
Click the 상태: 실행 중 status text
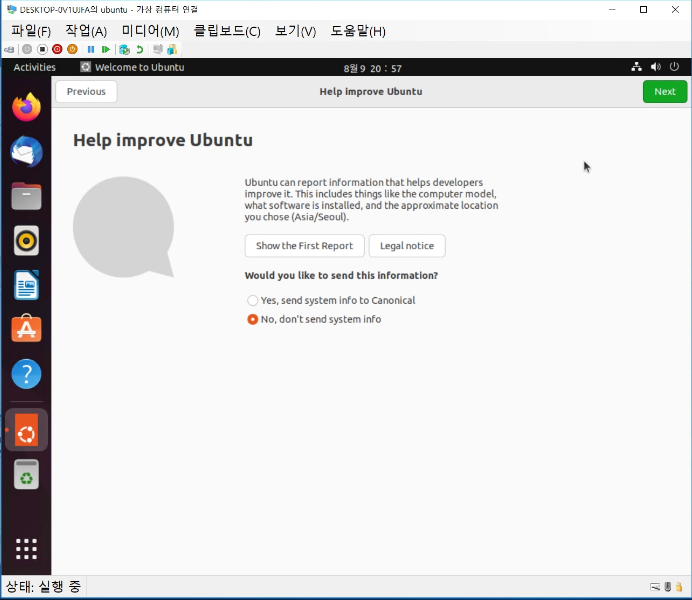tap(43, 587)
